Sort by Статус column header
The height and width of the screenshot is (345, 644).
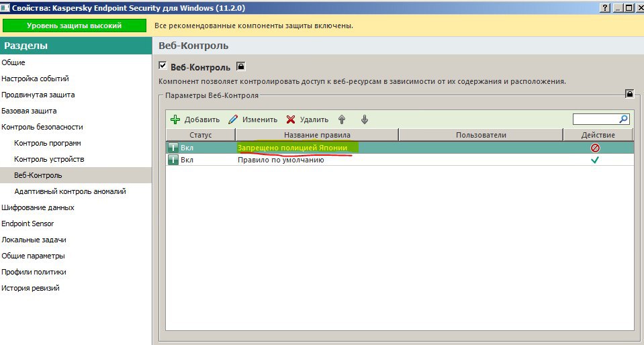[200, 135]
